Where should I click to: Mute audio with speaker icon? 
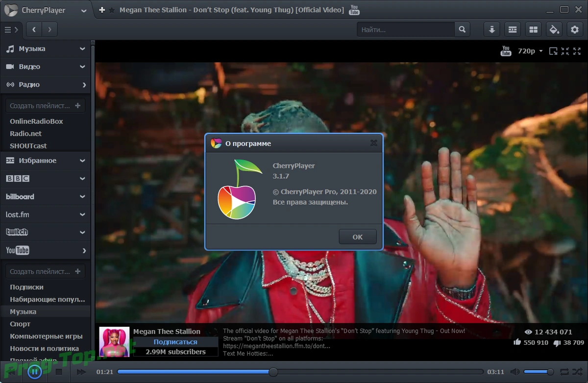click(515, 372)
